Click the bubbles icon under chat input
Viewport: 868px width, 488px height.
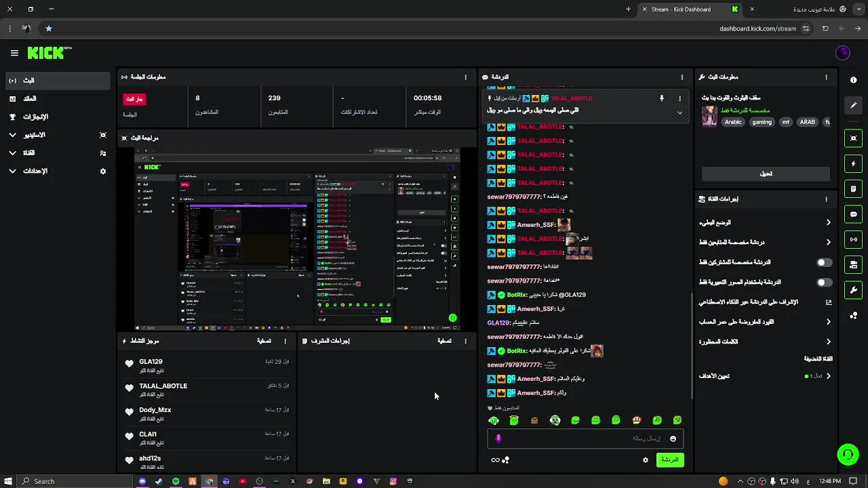[x=506, y=460]
